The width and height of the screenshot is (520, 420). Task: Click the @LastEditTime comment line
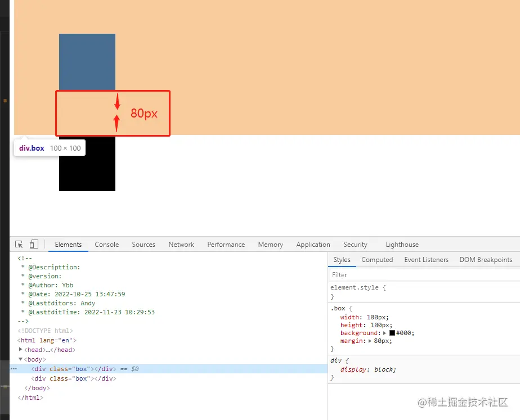pyautogui.click(x=88, y=311)
